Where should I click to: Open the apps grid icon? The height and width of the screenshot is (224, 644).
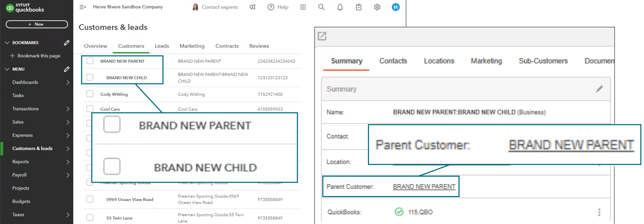coord(303,7)
